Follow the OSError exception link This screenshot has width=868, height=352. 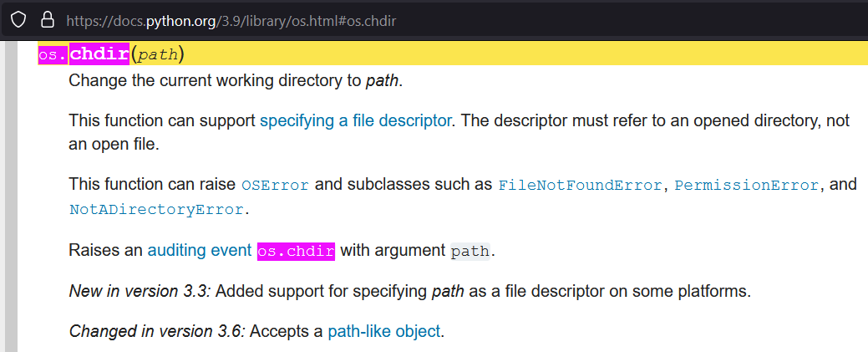[x=275, y=185]
